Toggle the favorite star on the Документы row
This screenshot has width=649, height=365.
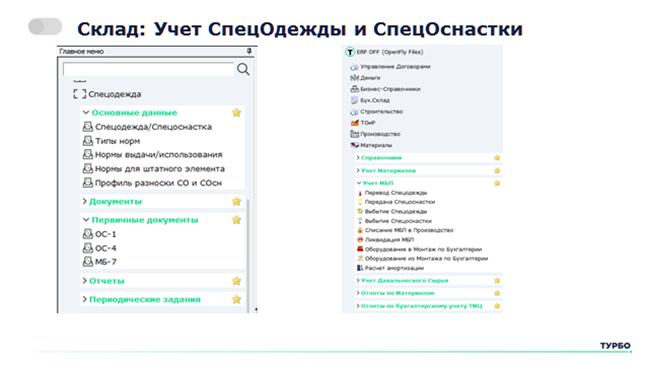[236, 202]
